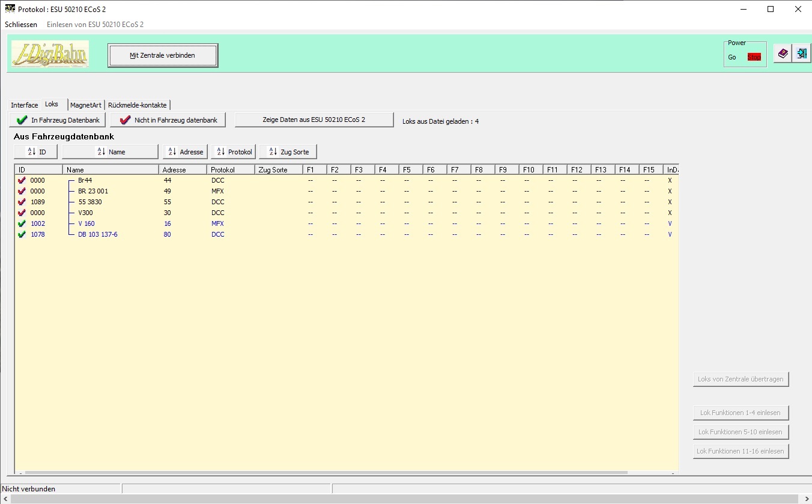This screenshot has width=812, height=504.
Task: Show locos In Fahrzeug Datenbank
Action: [x=58, y=120]
